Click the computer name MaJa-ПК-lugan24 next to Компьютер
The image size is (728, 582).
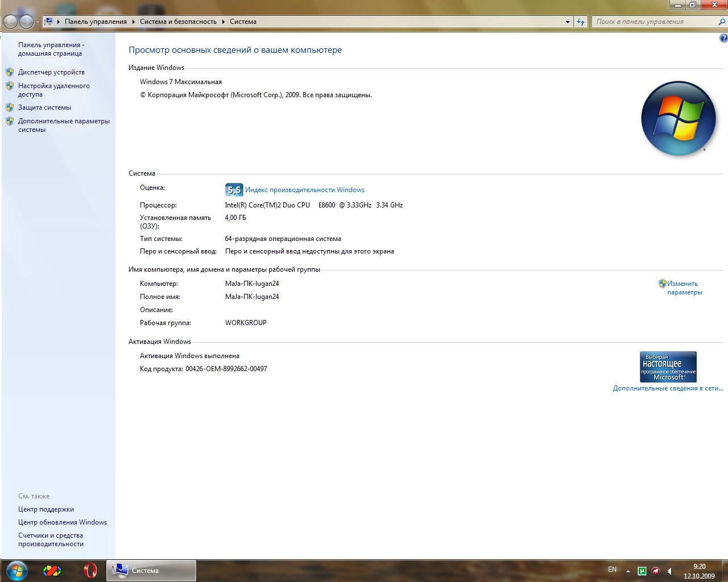[x=252, y=284]
